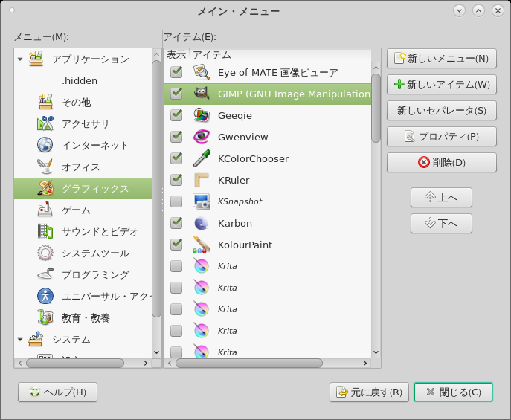Uncheck the Eye of MATE 表示 checkbox
Screen dimensions: 511x420
176,72
